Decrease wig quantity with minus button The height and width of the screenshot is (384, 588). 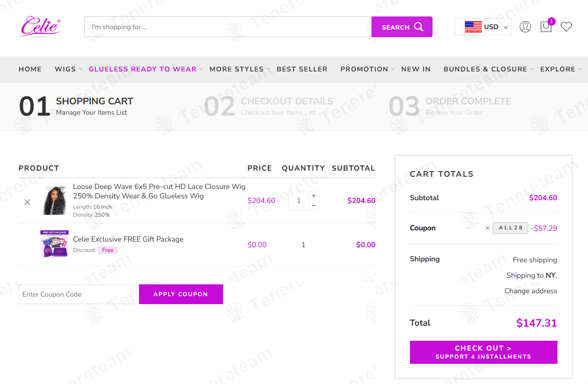tap(314, 205)
